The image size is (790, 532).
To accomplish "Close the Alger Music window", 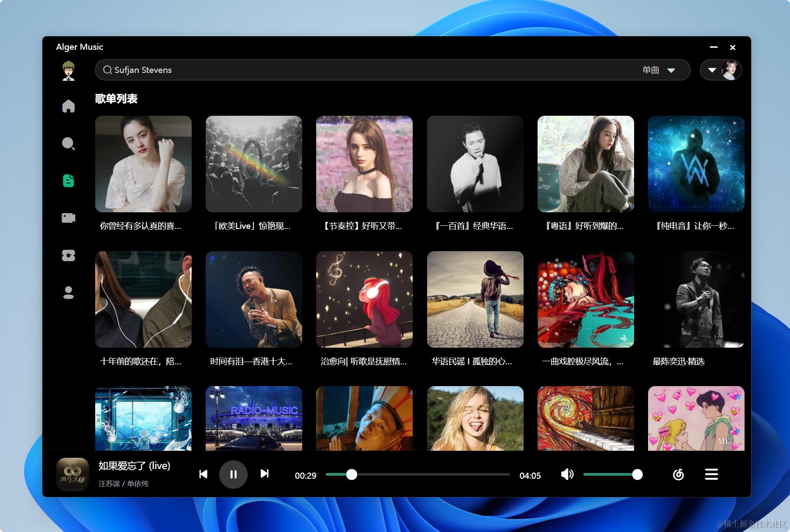I will coord(733,47).
